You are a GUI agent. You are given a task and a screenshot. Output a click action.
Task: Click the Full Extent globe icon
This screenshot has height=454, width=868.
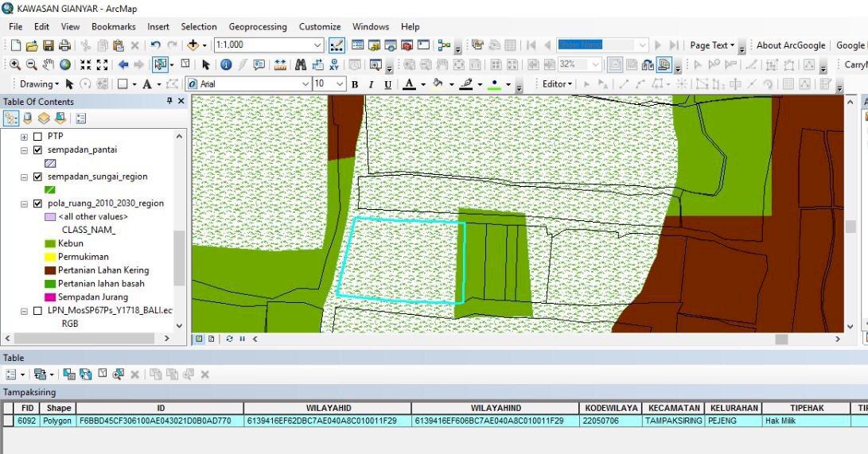click(65, 64)
